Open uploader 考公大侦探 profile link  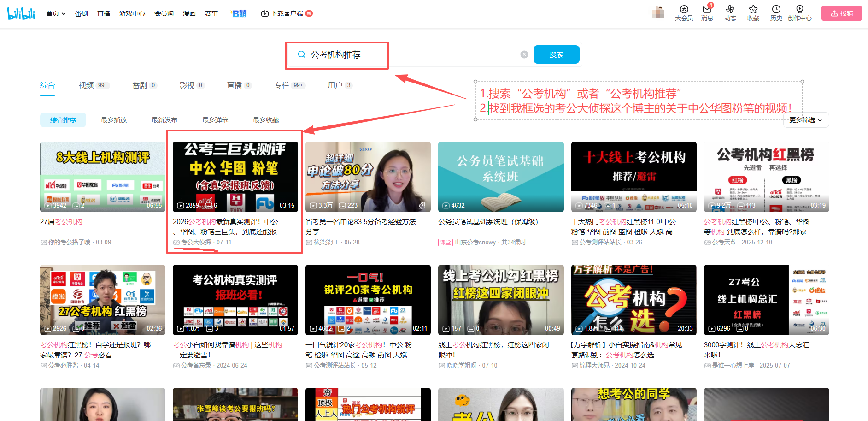[196, 242]
